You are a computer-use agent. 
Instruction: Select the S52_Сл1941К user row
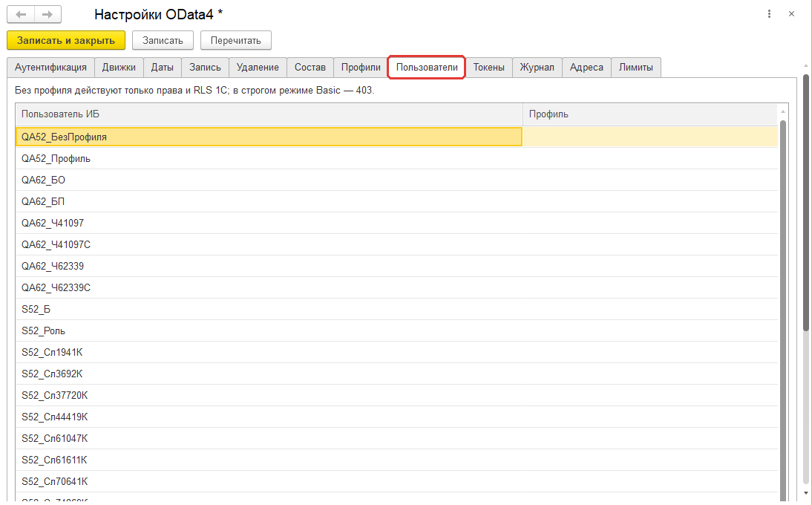coord(396,352)
